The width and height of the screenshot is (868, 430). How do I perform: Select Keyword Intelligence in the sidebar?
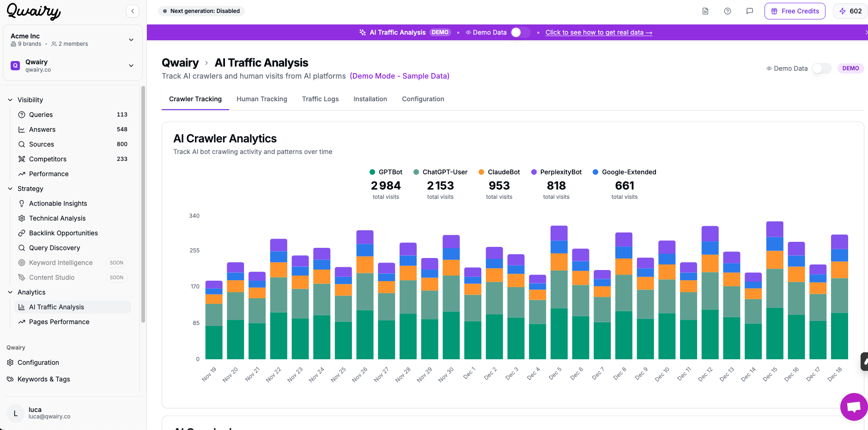click(73, 263)
